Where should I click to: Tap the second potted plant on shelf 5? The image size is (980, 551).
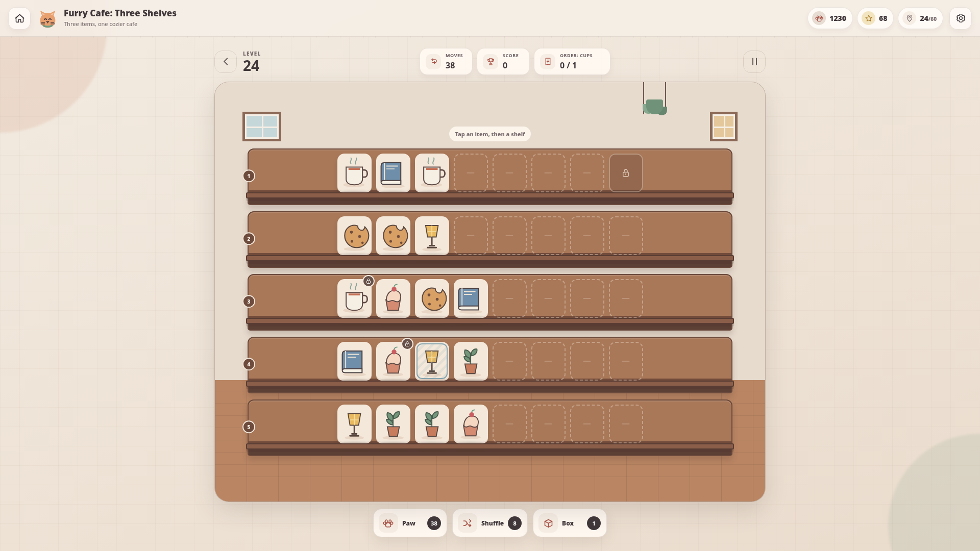tap(432, 424)
